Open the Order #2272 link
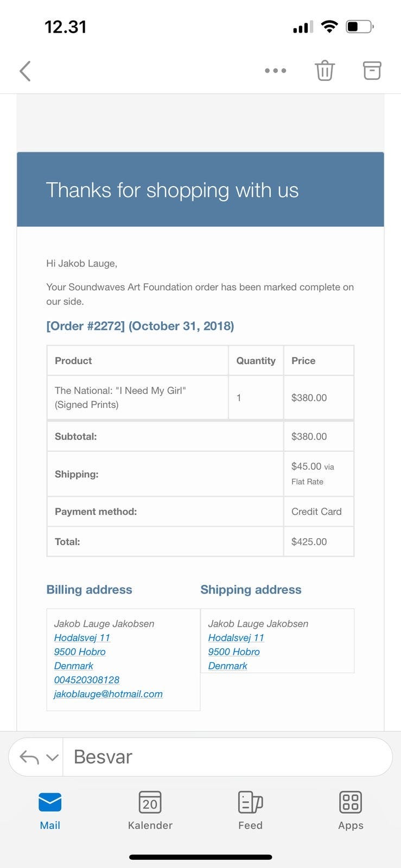 tap(140, 326)
